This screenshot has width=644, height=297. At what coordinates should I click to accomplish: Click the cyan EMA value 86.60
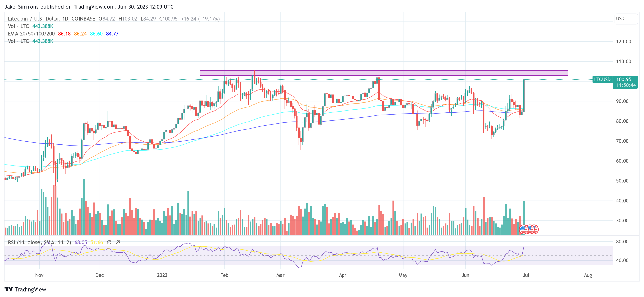click(x=96, y=34)
